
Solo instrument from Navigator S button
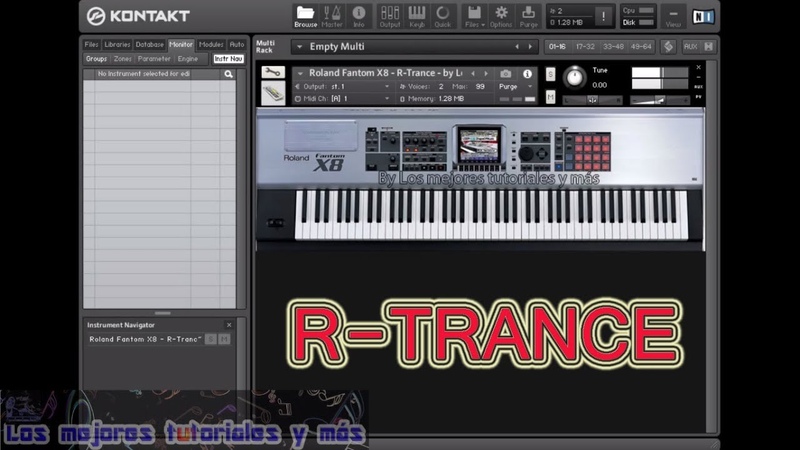(x=211, y=339)
